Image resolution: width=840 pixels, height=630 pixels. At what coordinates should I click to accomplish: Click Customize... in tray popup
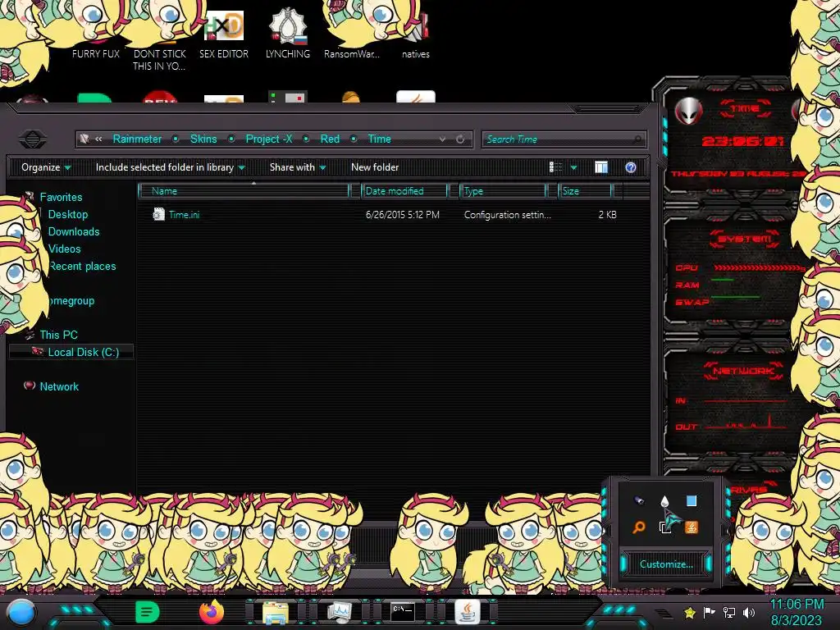coord(666,564)
